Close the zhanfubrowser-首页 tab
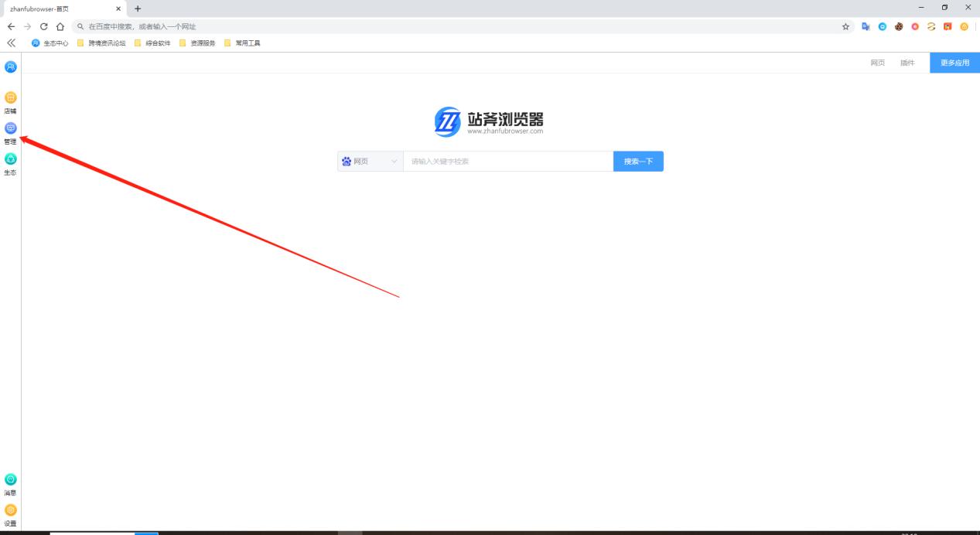Screen dimensions: 980x535 point(118,9)
